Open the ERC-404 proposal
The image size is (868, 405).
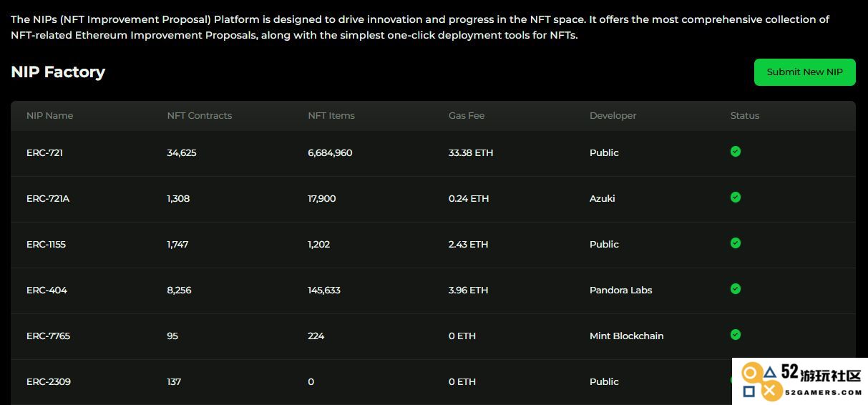[433, 291]
